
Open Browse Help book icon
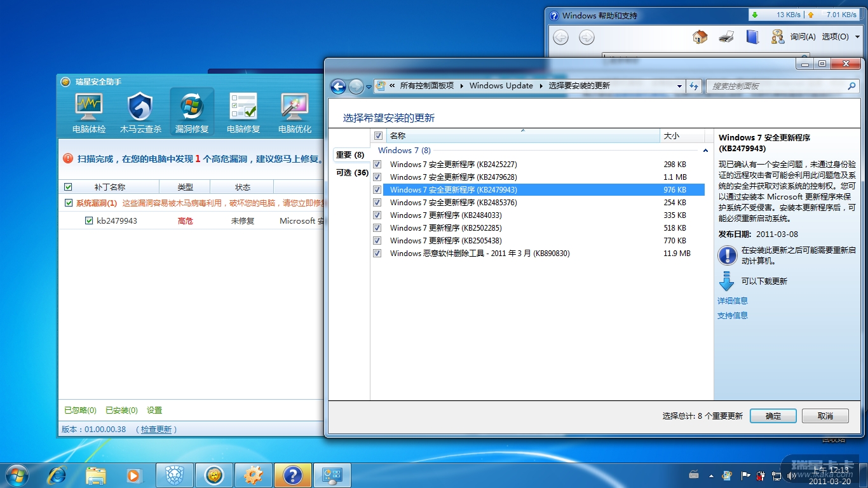752,37
